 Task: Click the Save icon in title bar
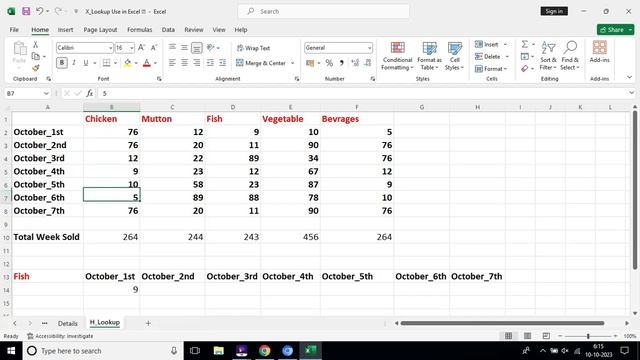[26, 11]
